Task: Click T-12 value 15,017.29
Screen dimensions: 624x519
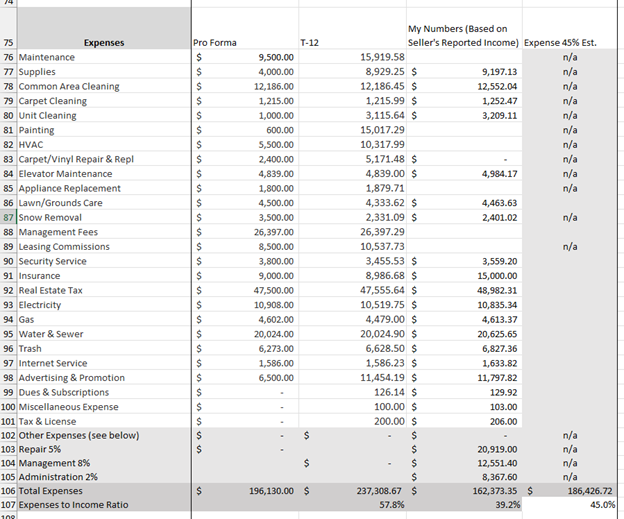Action: point(352,130)
